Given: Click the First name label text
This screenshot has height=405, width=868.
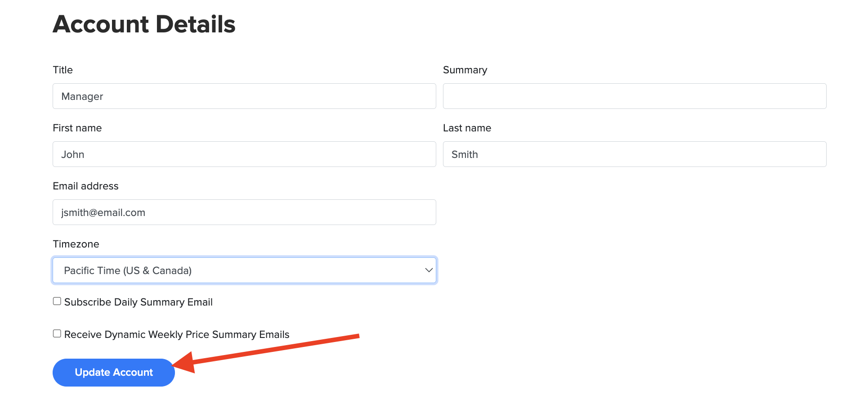Looking at the screenshot, I should click(77, 128).
